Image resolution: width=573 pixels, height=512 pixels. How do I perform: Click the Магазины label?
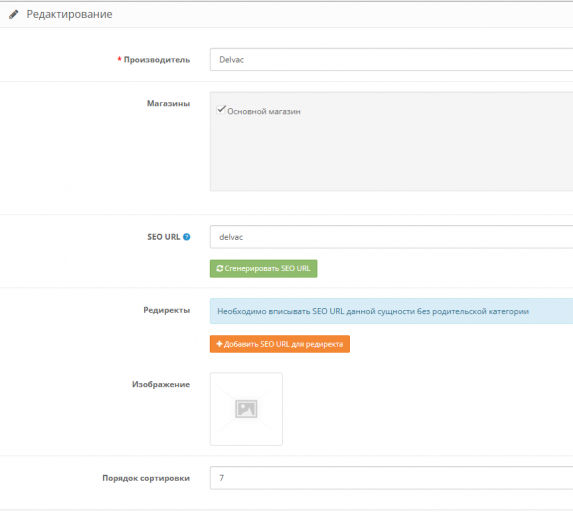[x=168, y=103]
